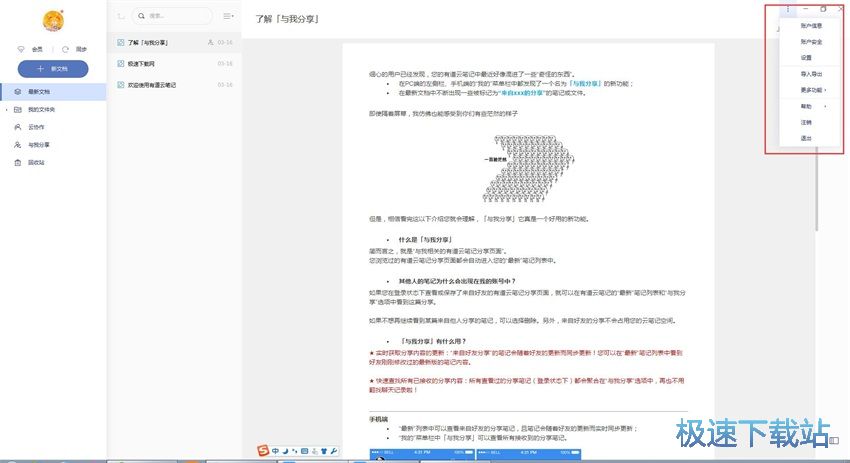Viewport: 850px width, 463px height.
Task: Select note 欢迎使用有道云笔记 in the list
Action: click(x=175, y=85)
